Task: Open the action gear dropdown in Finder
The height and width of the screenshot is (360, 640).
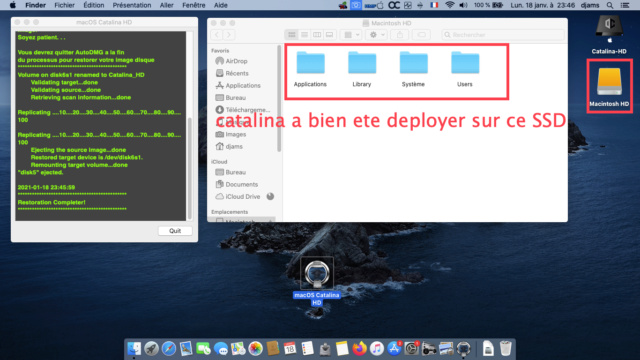Action: [377, 35]
